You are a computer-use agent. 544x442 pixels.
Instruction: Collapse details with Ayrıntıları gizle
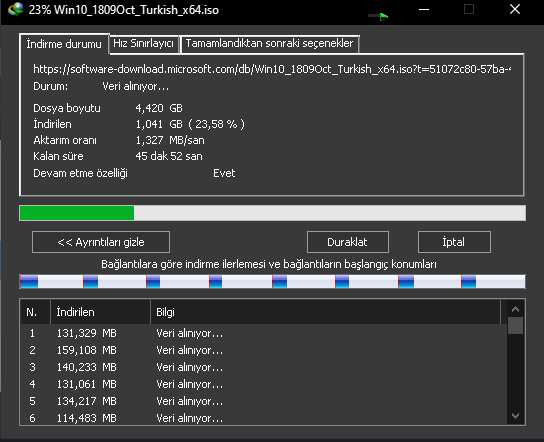tap(101, 242)
